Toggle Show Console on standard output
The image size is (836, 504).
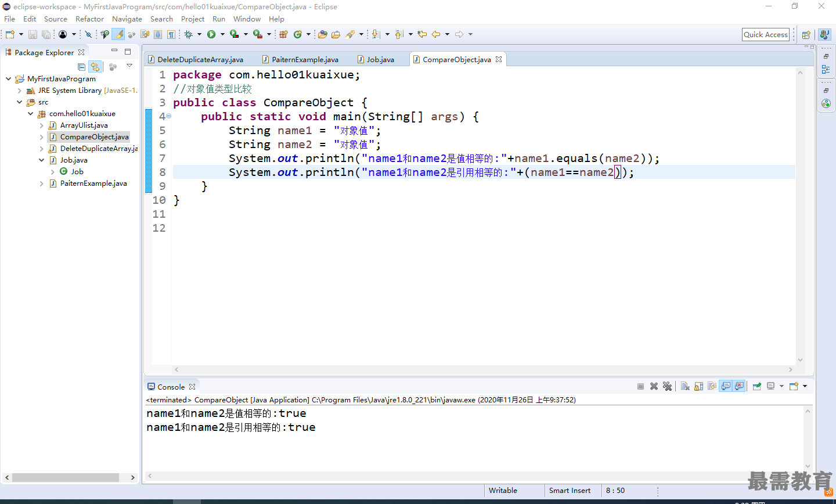tap(726, 386)
